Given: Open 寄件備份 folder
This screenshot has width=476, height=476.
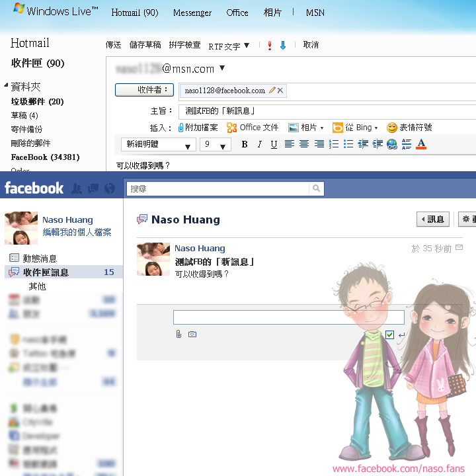Looking at the screenshot, I should [x=26, y=130].
